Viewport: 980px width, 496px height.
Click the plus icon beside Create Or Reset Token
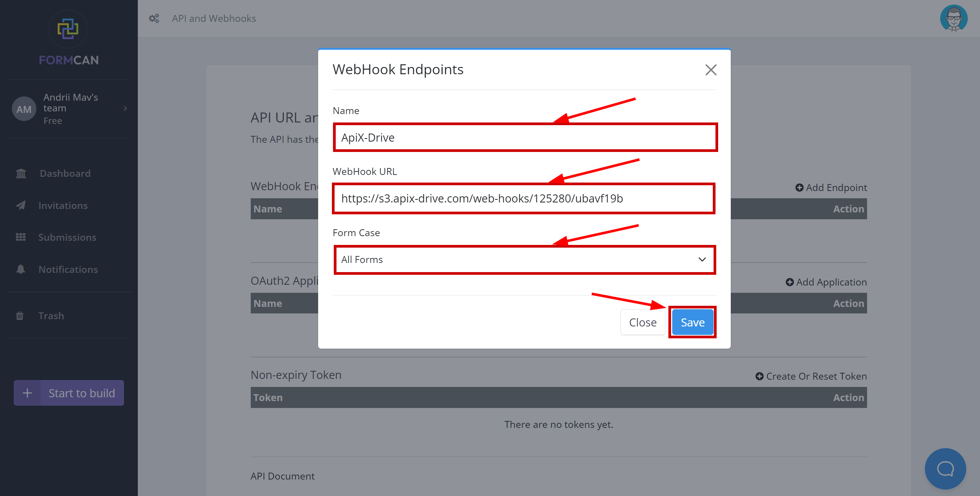(759, 376)
